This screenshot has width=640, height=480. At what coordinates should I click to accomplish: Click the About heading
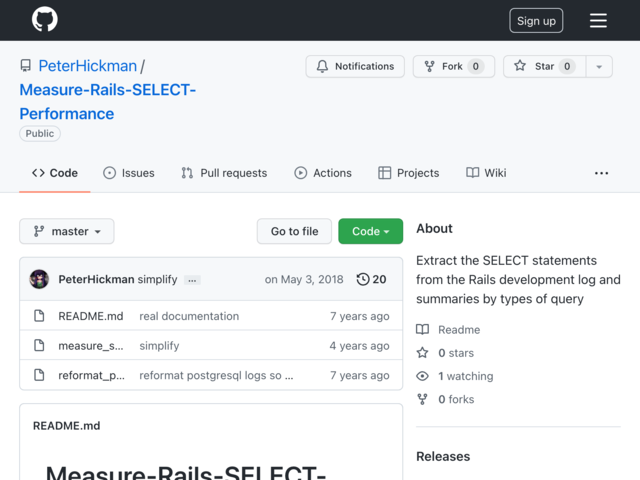pos(434,228)
